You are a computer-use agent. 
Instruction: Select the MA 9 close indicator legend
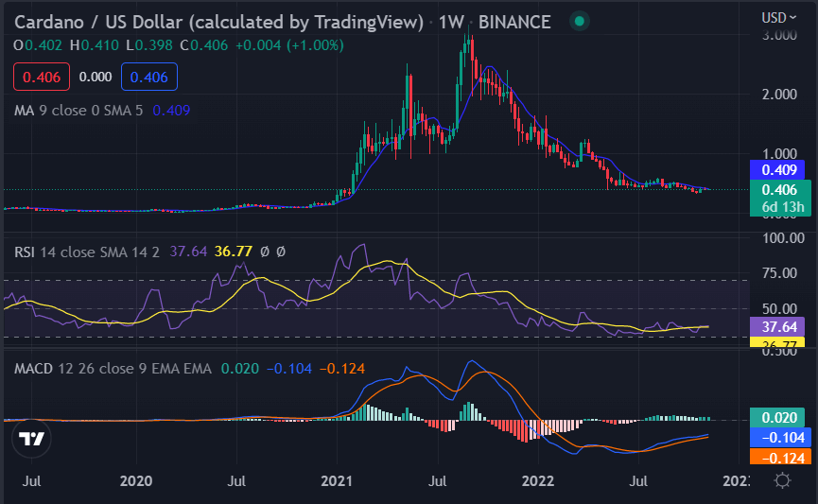[78, 110]
